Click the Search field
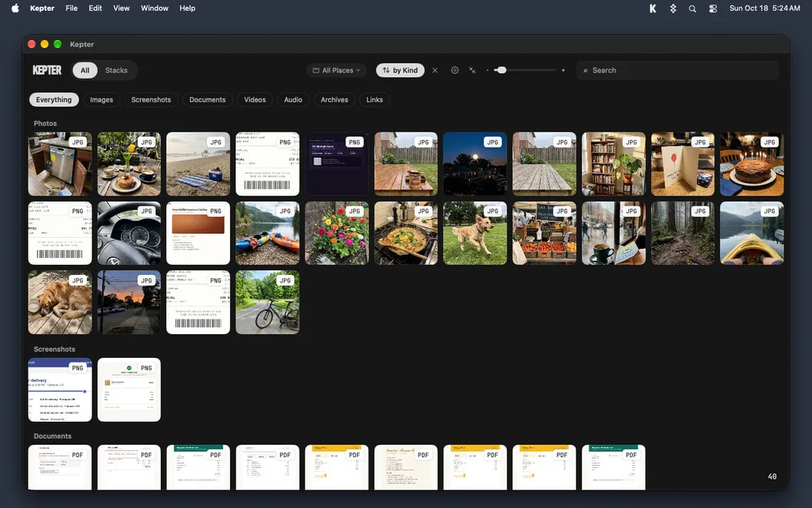This screenshot has width=812, height=508. (677, 70)
